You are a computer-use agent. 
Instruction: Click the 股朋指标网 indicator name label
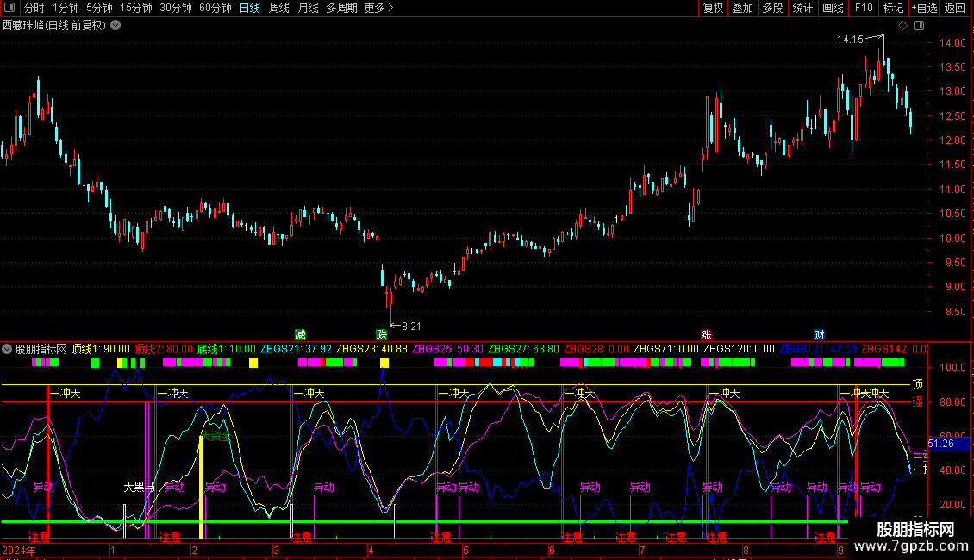(x=41, y=349)
